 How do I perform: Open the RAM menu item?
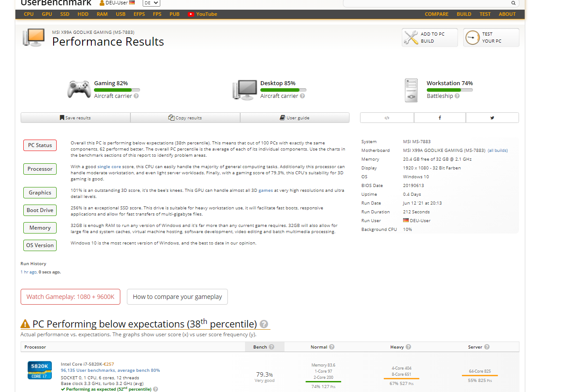pos(102,14)
